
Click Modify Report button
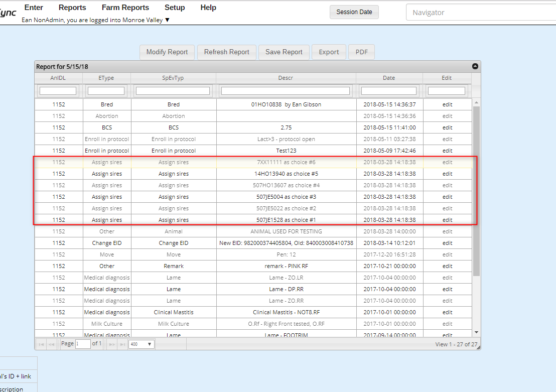click(x=167, y=52)
